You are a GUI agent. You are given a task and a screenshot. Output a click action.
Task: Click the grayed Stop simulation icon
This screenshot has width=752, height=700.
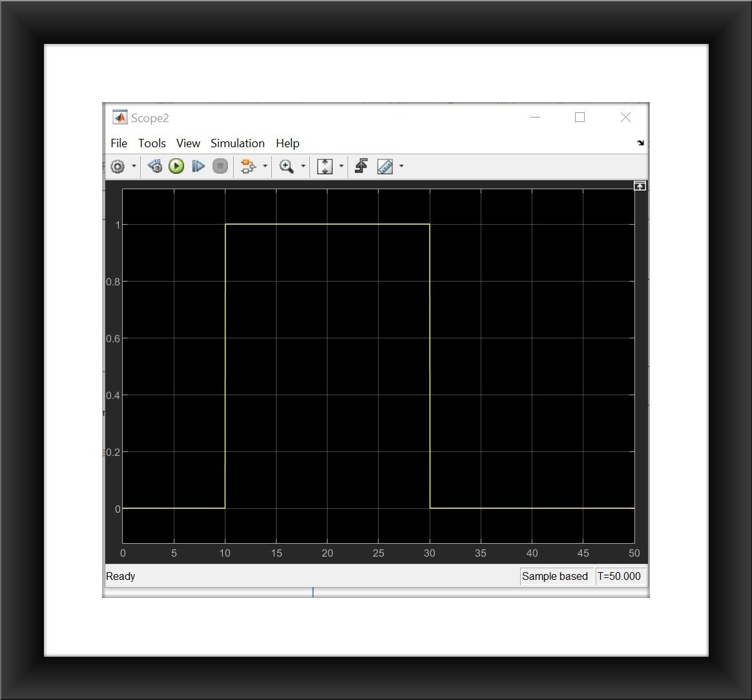click(220, 166)
